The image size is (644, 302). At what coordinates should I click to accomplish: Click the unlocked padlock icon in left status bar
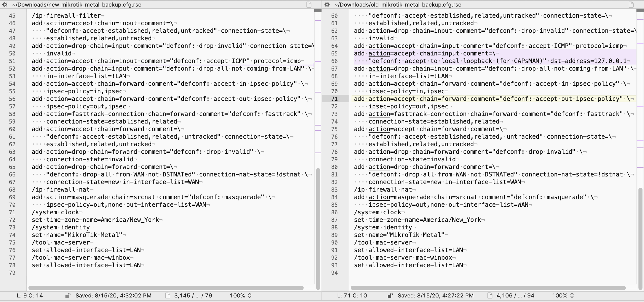[67, 295]
